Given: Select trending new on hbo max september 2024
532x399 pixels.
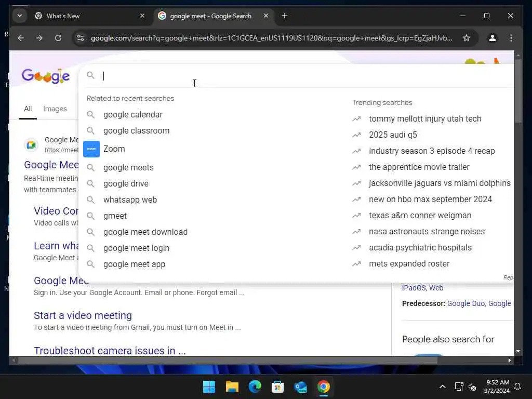Looking at the screenshot, I should pyautogui.click(x=430, y=199).
